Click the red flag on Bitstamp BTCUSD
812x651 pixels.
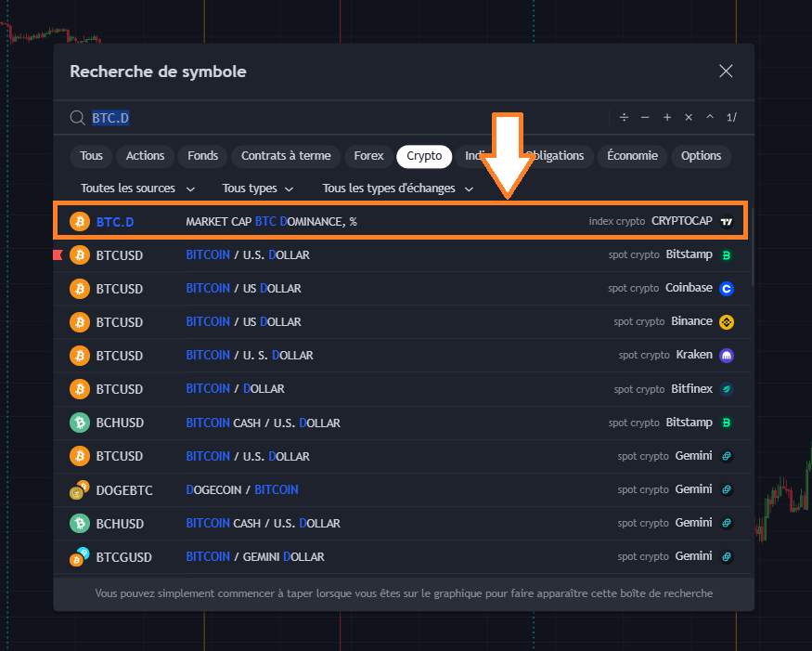coord(58,254)
